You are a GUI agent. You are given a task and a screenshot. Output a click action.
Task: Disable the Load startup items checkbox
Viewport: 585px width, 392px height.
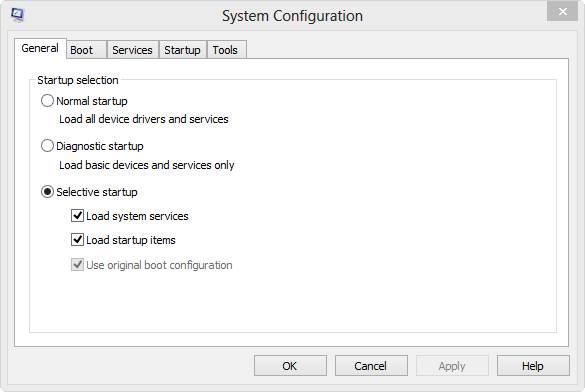pos(77,239)
